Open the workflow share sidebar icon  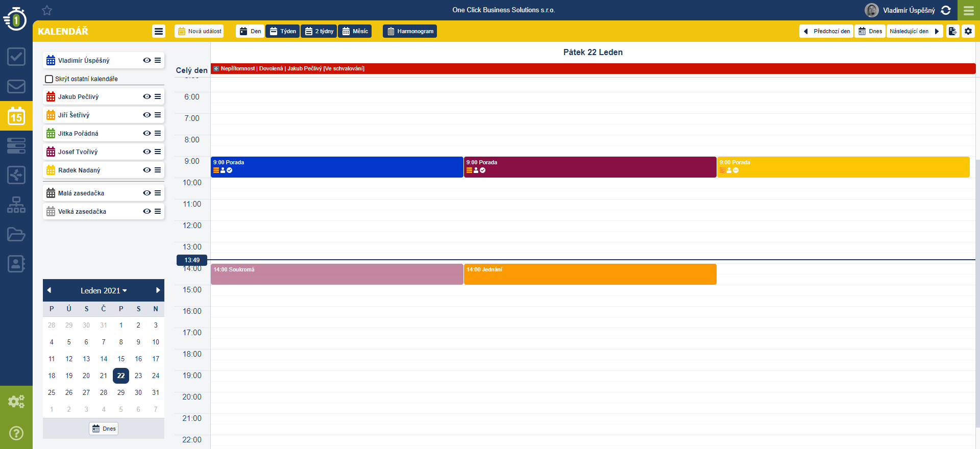16,175
